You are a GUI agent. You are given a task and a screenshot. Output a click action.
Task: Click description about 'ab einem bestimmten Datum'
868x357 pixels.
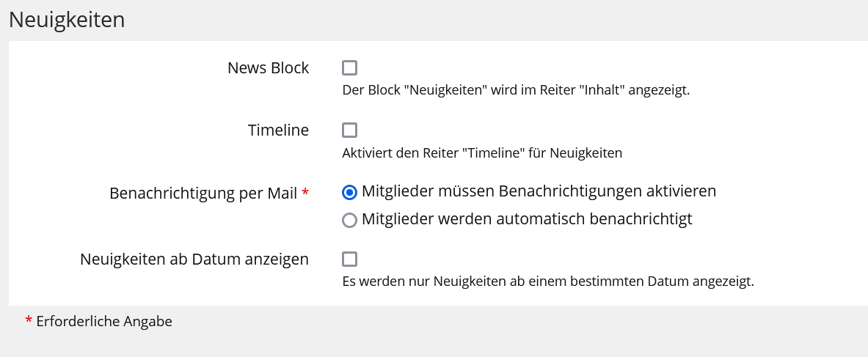(548, 281)
